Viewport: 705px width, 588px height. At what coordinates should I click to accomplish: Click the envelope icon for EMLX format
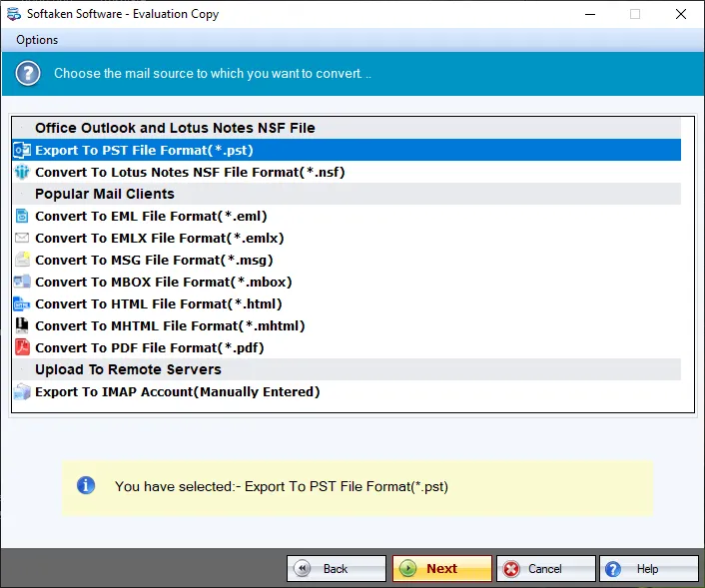coord(22,238)
